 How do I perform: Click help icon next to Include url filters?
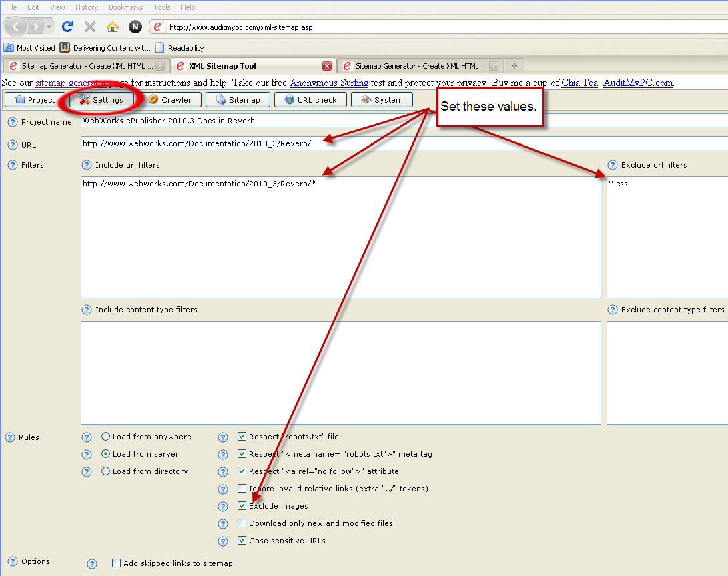click(86, 165)
